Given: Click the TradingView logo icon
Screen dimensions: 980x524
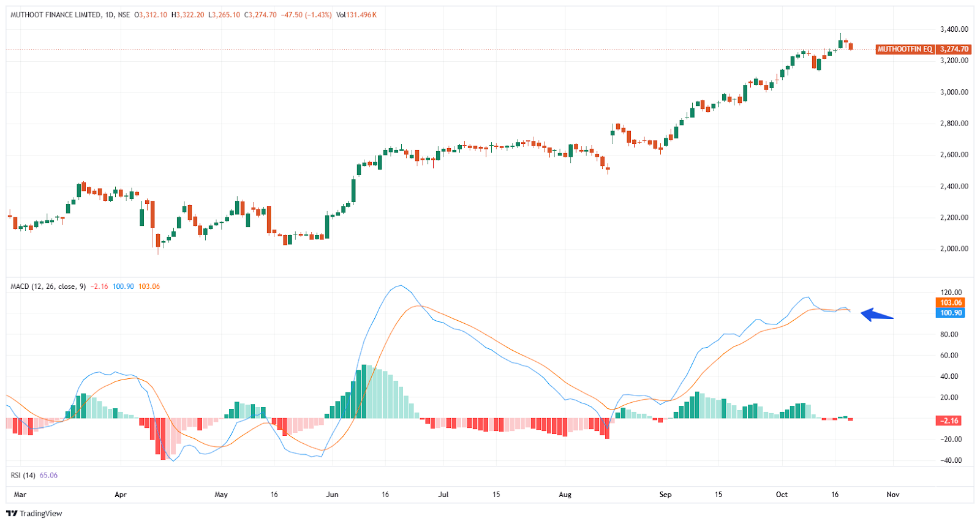Looking at the screenshot, I should 12,514.
